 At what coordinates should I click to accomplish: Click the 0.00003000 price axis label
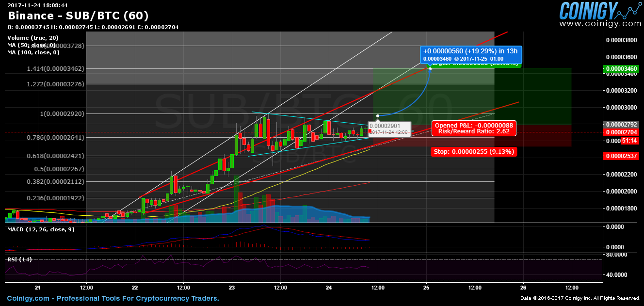pos(623,107)
